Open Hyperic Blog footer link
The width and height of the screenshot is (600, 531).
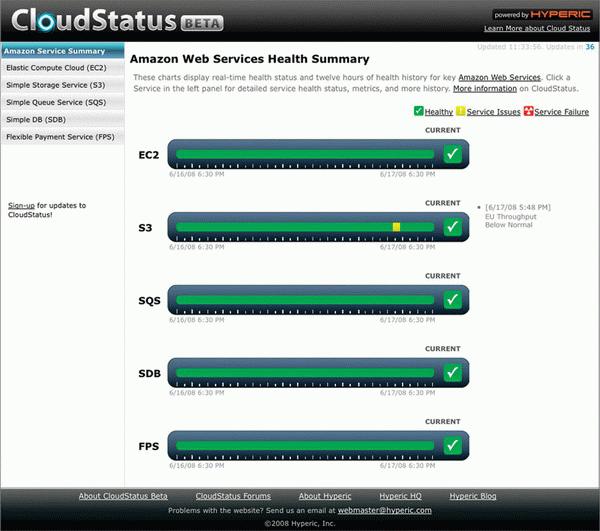tap(473, 496)
